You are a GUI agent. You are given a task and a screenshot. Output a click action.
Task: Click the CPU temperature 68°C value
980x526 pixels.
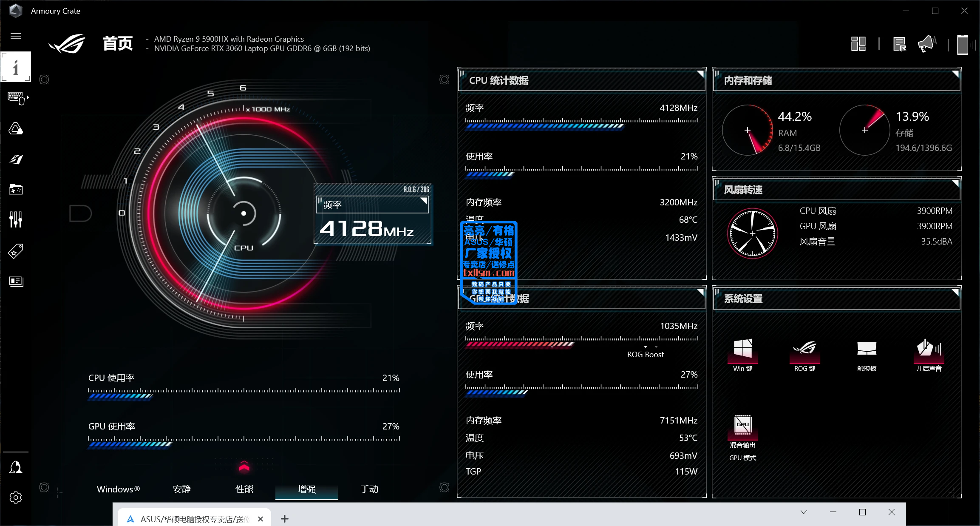point(688,220)
